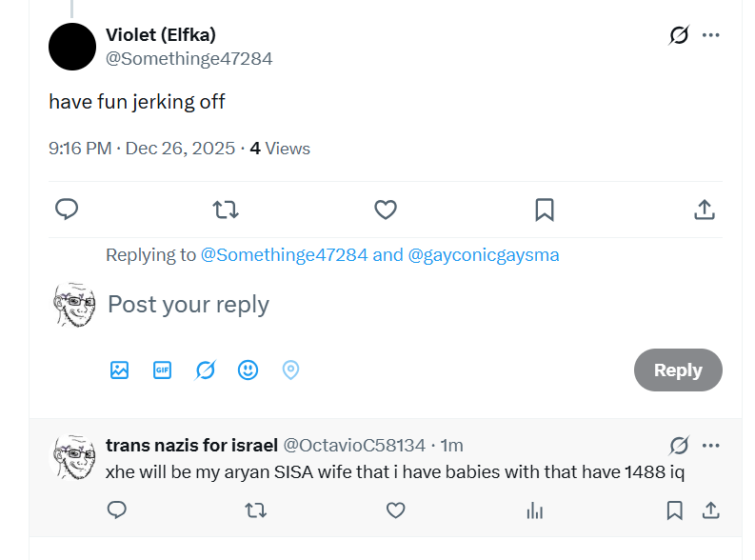
Task: Open more options menu on Violet's post
Action: pyautogui.click(x=711, y=35)
